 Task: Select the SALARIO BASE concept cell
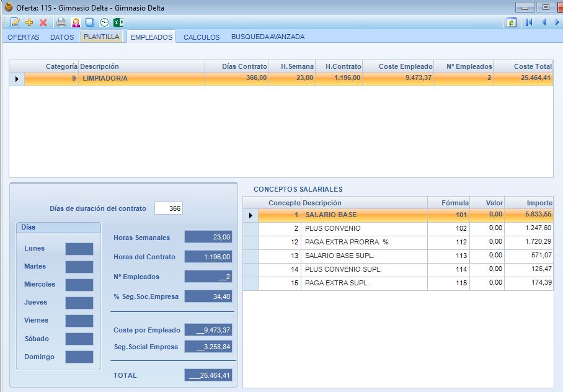364,215
